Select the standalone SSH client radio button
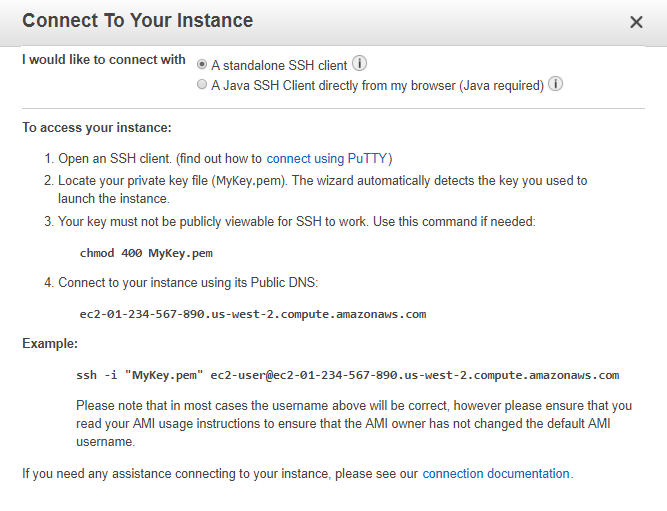The width and height of the screenshot is (667, 511). pyautogui.click(x=202, y=64)
